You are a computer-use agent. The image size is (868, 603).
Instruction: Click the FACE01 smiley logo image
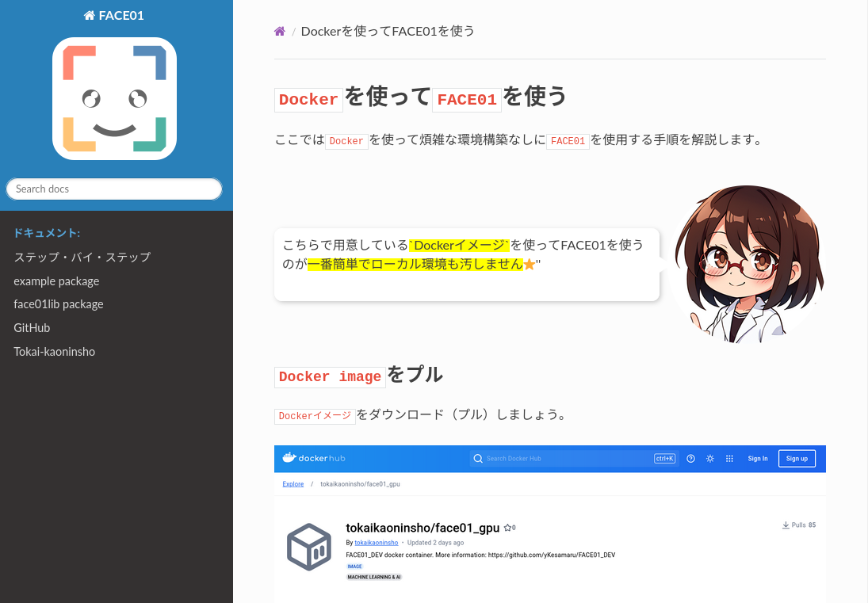[115, 98]
